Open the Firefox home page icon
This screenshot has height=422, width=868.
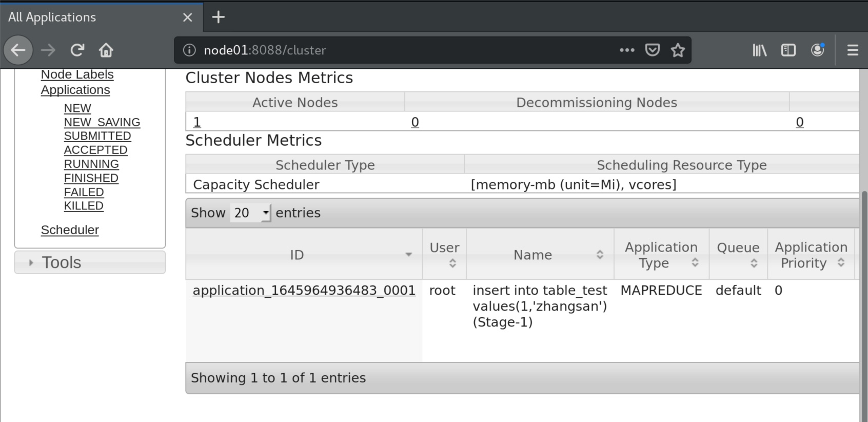(106, 50)
